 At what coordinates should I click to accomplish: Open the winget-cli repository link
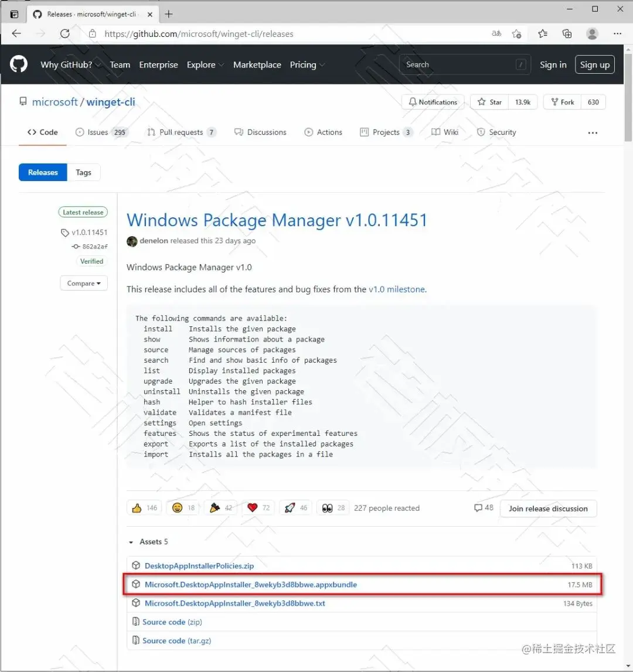tap(111, 102)
